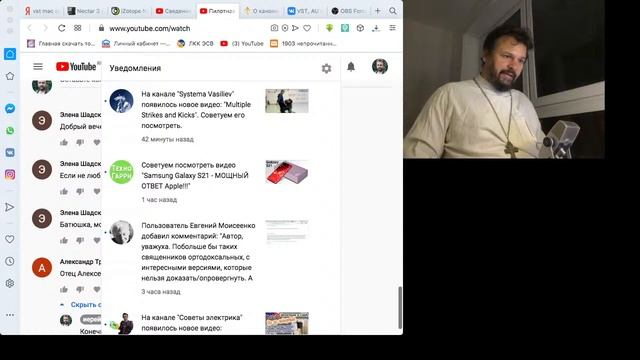
Task: Heart the comment starting 'Добрый веч'
Action: coord(97,142)
